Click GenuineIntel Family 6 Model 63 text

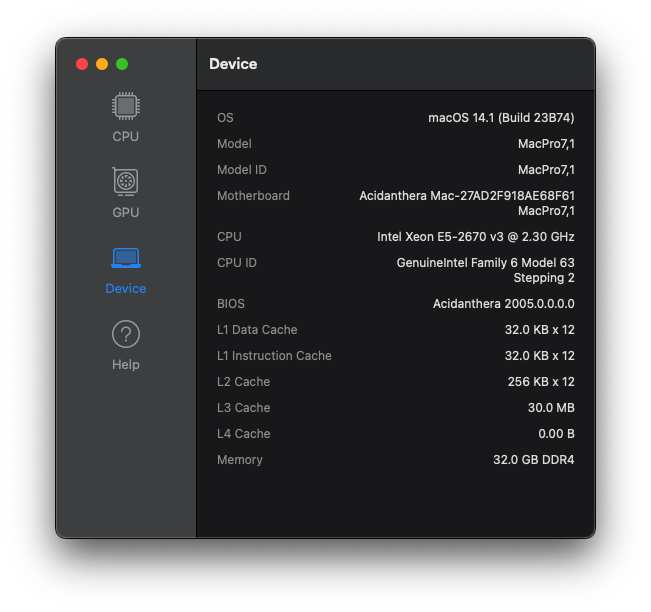point(485,263)
